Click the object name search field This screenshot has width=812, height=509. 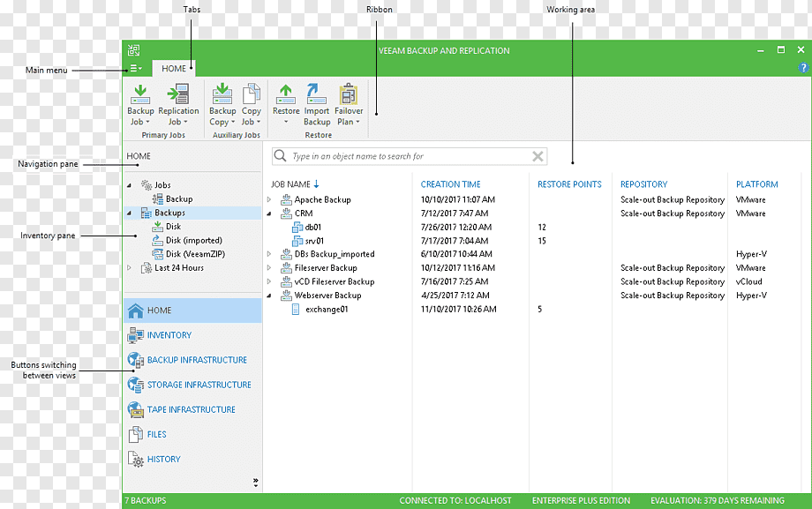410,156
